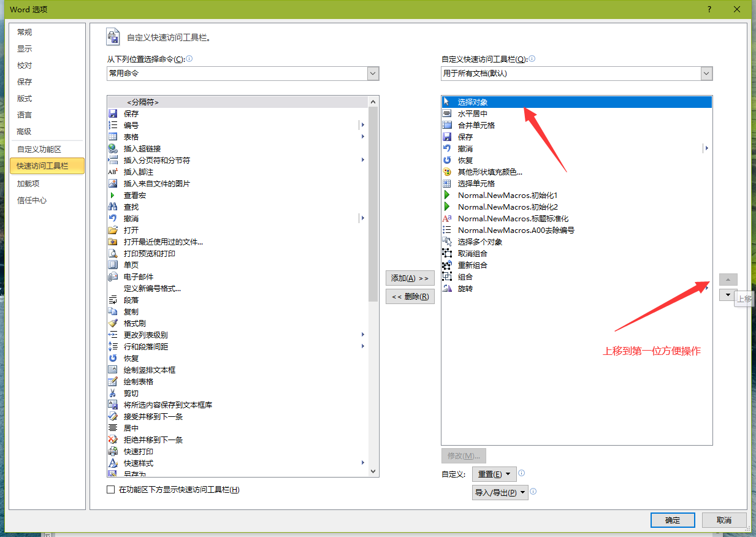Select the 打开 folder icon
This screenshot has width=756, height=537.
[113, 230]
